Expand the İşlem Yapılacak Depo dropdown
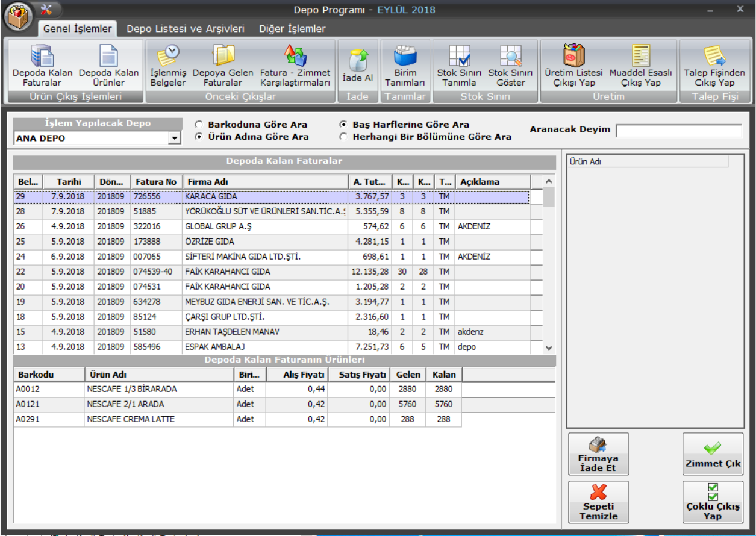Image resolution: width=756 pixels, height=536 pixels. (x=175, y=139)
